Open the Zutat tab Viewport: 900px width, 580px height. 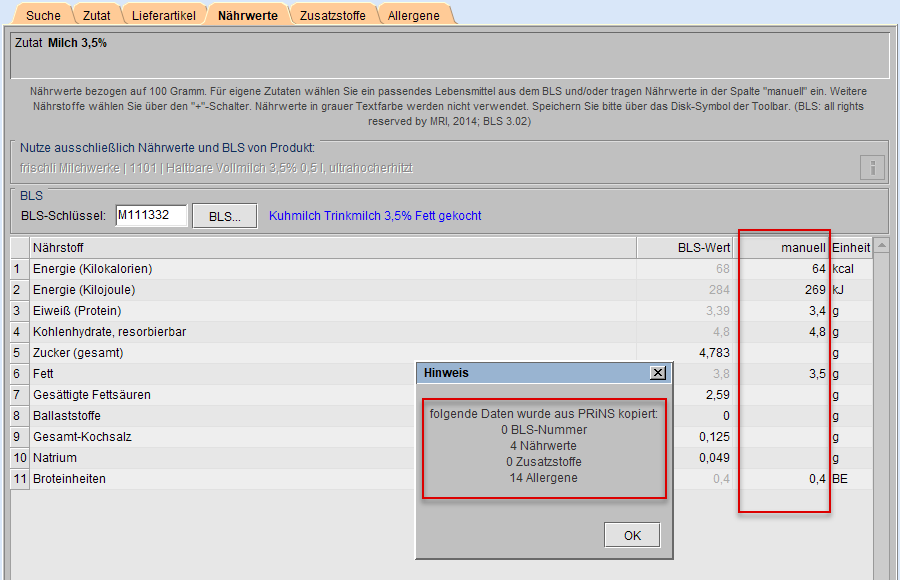click(x=97, y=15)
